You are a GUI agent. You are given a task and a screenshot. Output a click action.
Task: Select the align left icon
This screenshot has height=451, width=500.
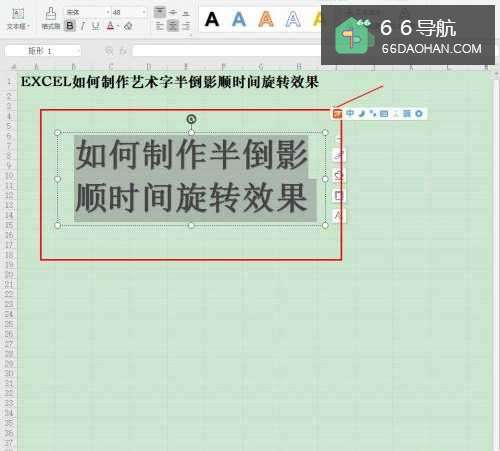(160, 26)
